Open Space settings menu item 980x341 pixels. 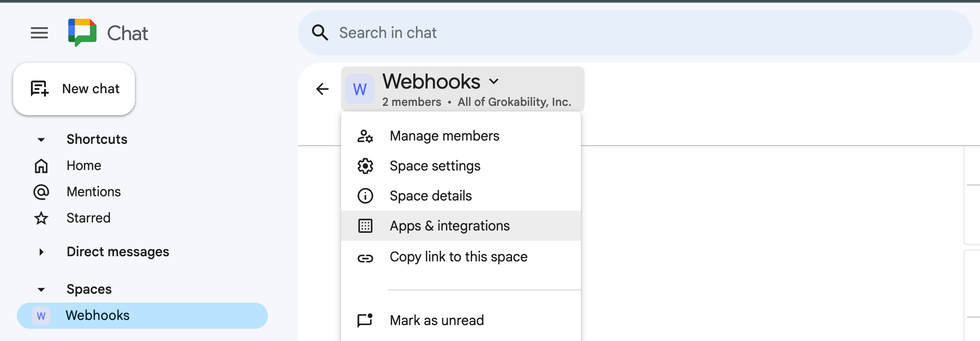pyautogui.click(x=461, y=166)
